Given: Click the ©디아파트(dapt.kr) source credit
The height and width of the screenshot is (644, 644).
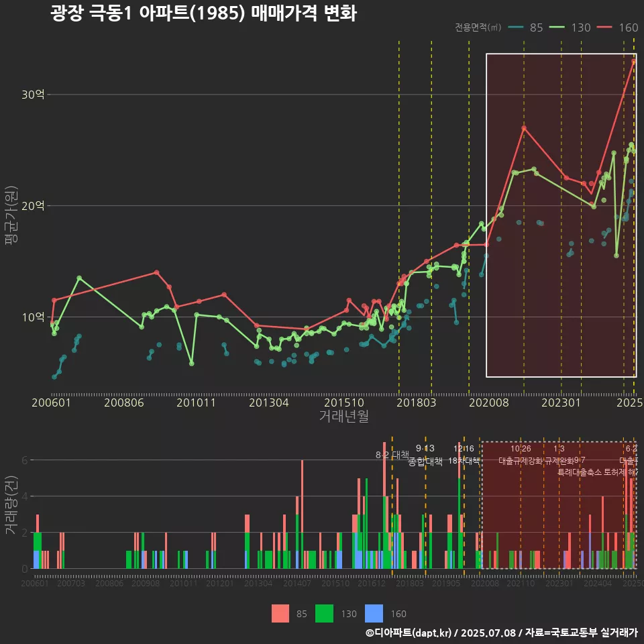Looking at the screenshot, I should (x=409, y=633).
